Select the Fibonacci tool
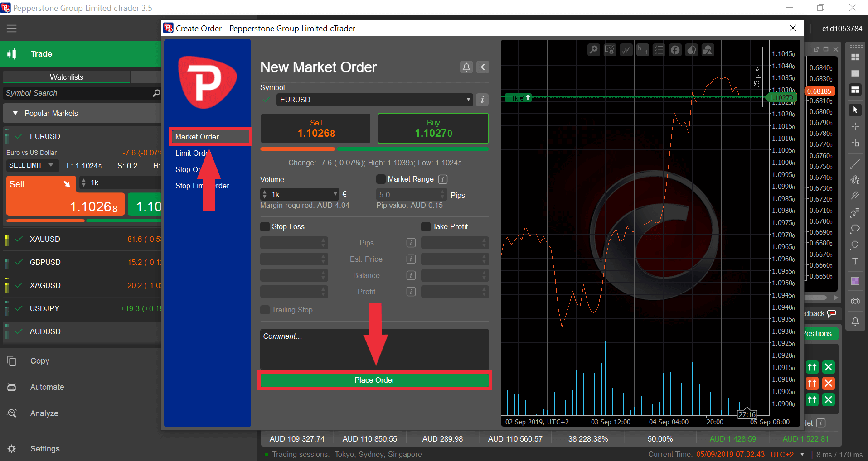The width and height of the screenshot is (868, 461). (855, 212)
